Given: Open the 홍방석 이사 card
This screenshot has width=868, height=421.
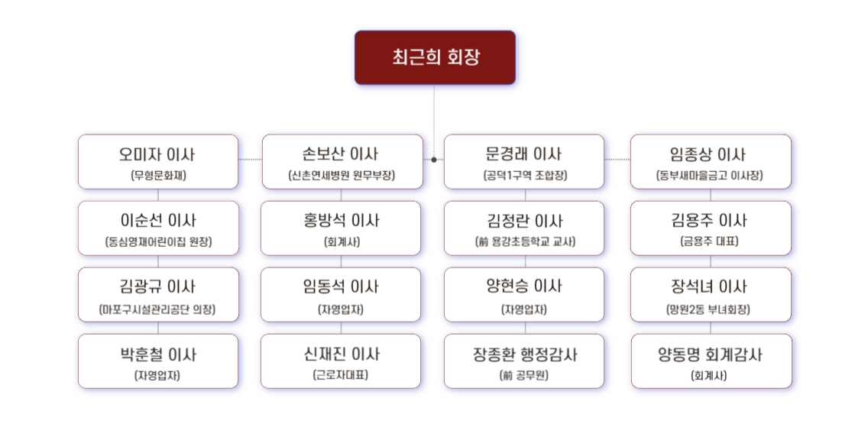Looking at the screenshot, I should [x=341, y=228].
